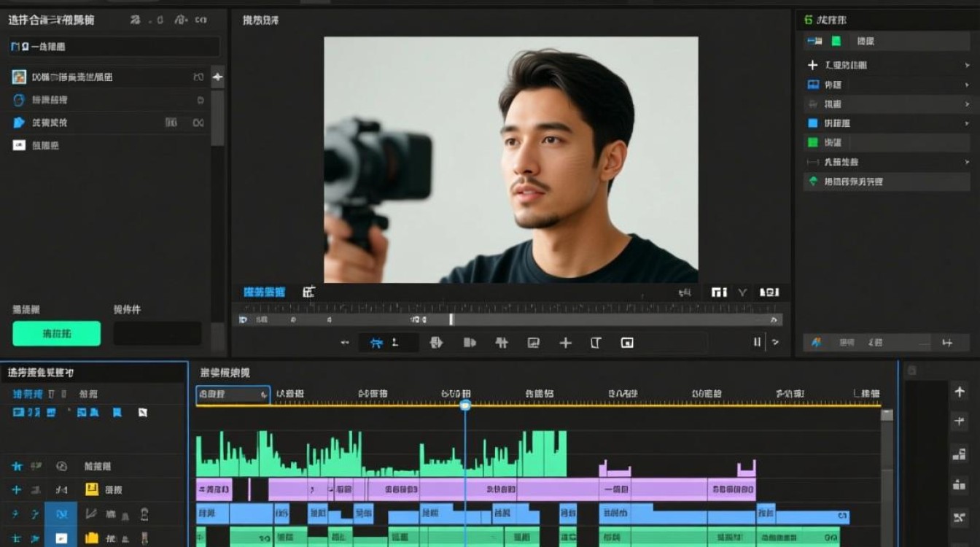The width and height of the screenshot is (980, 547).
Task: Select the second item with blue circular icon in left list
Action: pyautogui.click(x=109, y=100)
